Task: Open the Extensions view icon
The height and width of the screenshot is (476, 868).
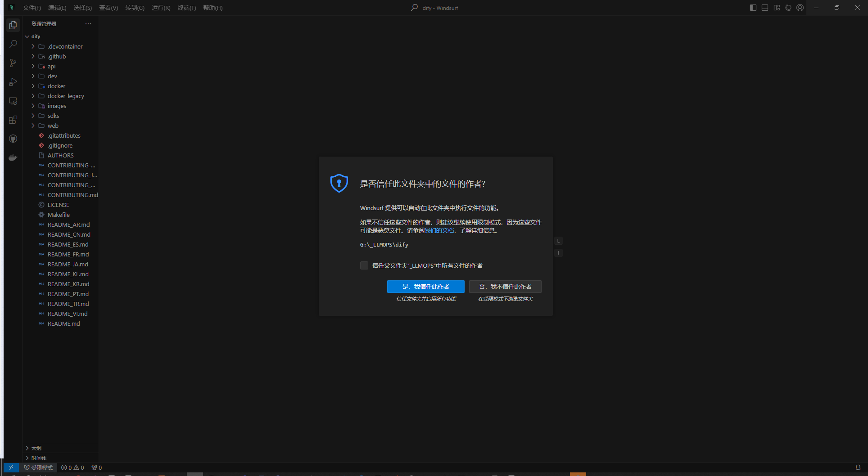Action: 13,120
